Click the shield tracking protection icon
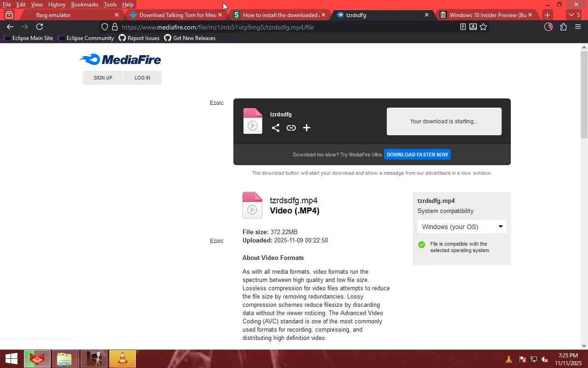 (105, 27)
